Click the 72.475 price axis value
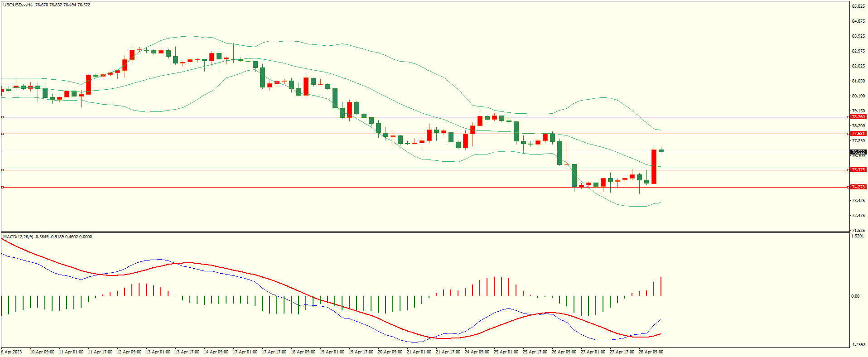This screenshot has height=357, width=868. [x=858, y=216]
